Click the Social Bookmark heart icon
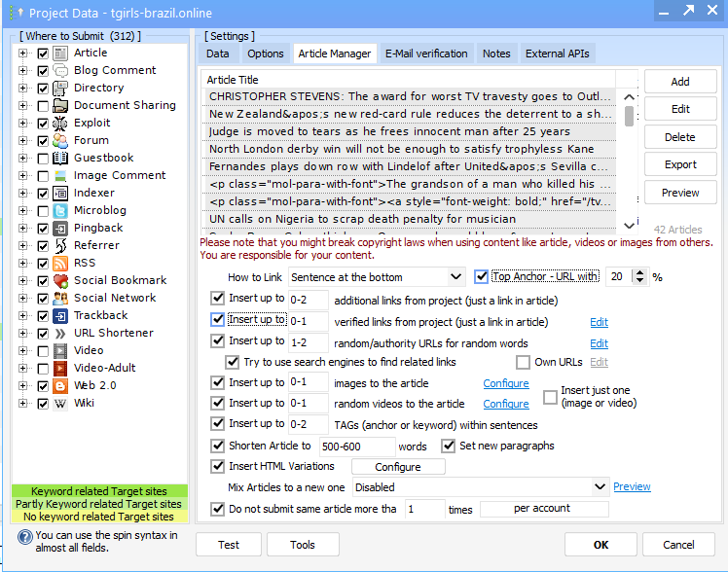This screenshot has width=728, height=572. [x=60, y=280]
